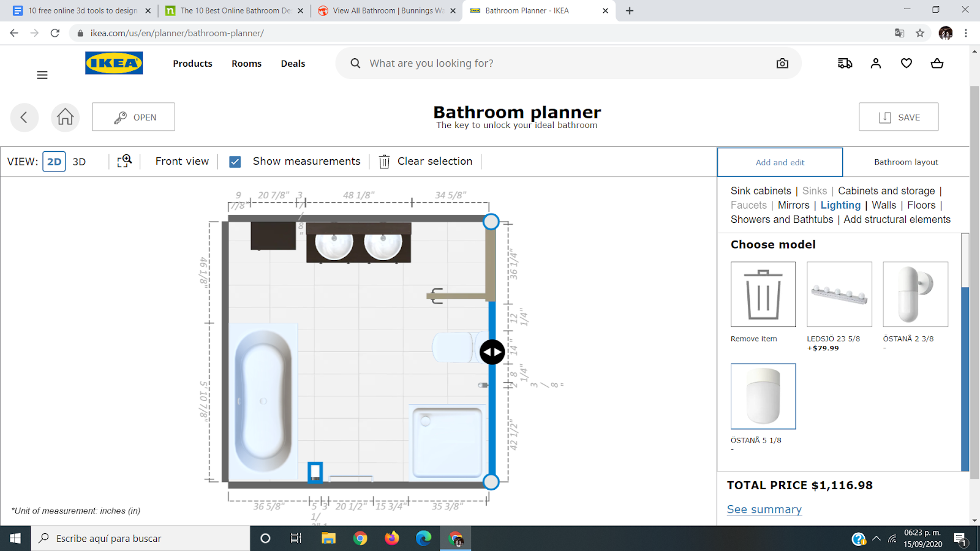Click the Windows taskbar search box

140,538
